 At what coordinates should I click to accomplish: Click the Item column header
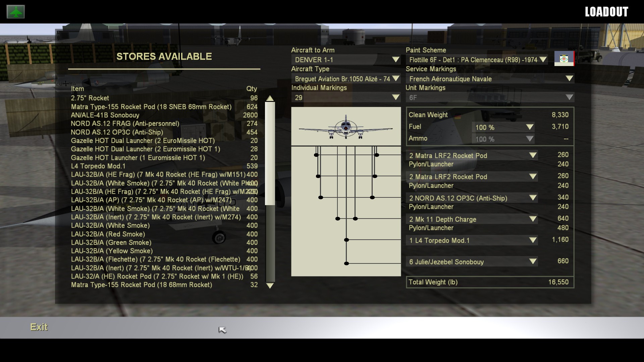[x=77, y=89]
